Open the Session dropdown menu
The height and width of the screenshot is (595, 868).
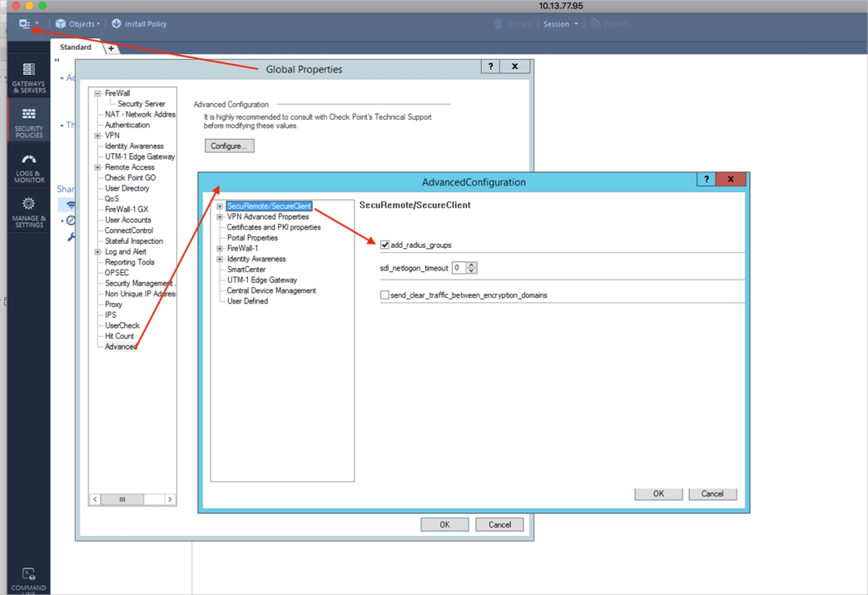pyautogui.click(x=560, y=24)
